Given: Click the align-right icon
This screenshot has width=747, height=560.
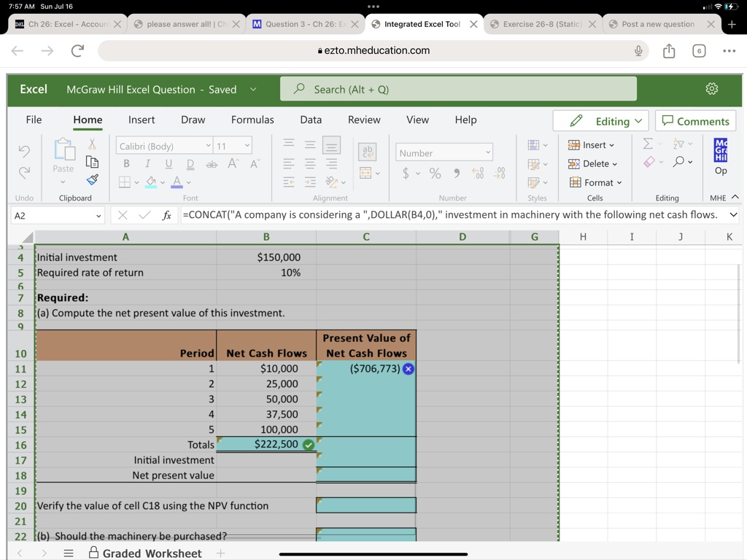Looking at the screenshot, I should (332, 164).
